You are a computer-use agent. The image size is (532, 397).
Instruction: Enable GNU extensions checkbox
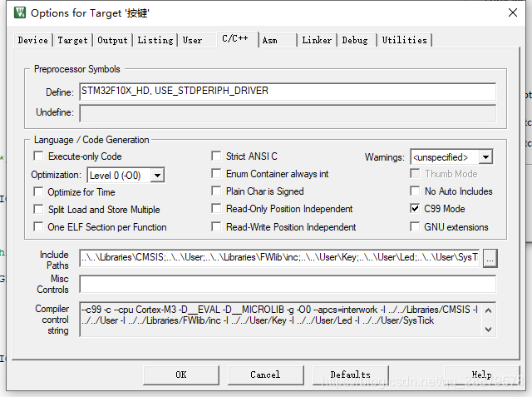click(x=415, y=226)
